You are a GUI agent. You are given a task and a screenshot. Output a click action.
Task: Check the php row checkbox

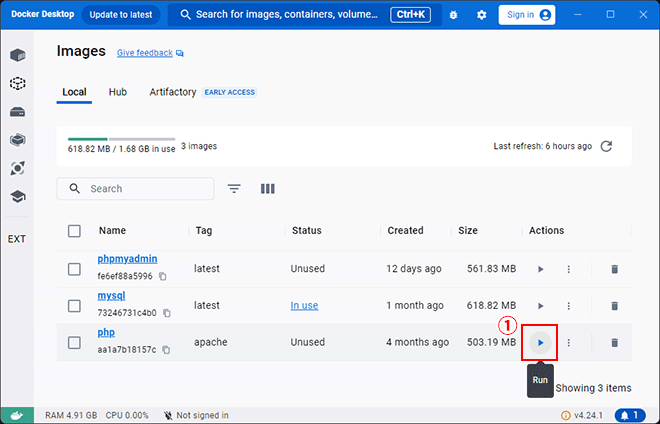pos(74,343)
